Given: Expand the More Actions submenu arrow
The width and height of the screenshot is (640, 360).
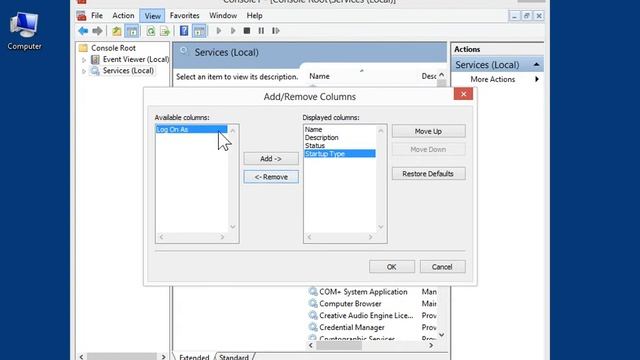Looking at the screenshot, I should pos(537,79).
